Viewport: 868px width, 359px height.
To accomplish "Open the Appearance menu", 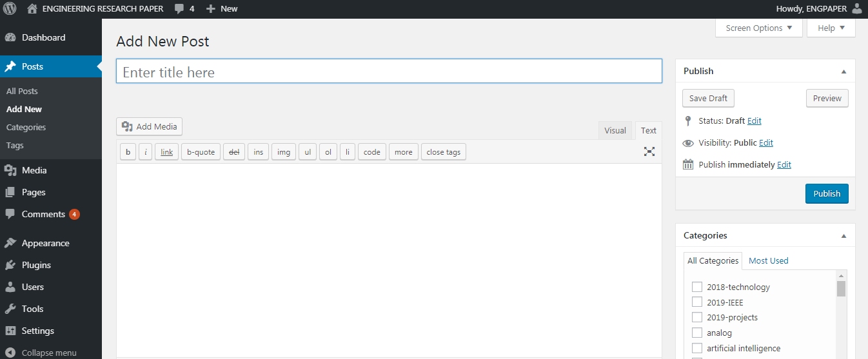I will pos(45,243).
